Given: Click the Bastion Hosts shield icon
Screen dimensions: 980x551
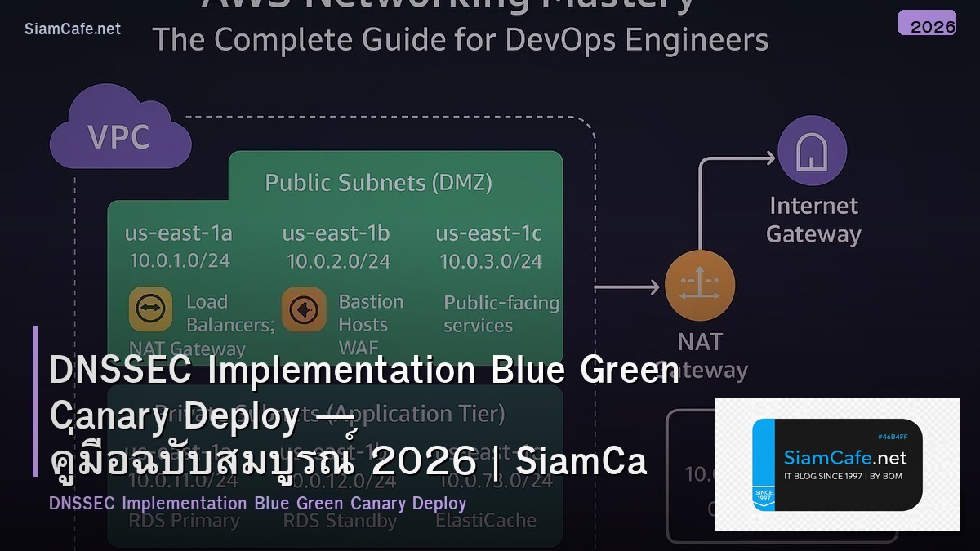Looking at the screenshot, I should (304, 310).
